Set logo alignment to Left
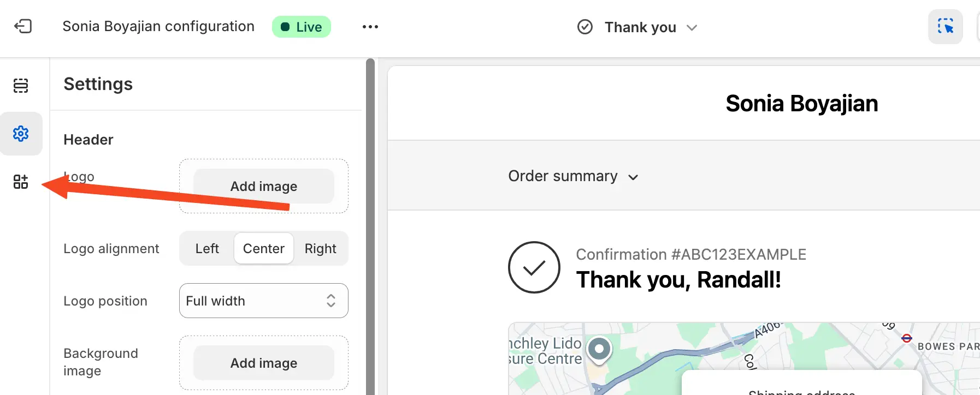 pyautogui.click(x=207, y=249)
